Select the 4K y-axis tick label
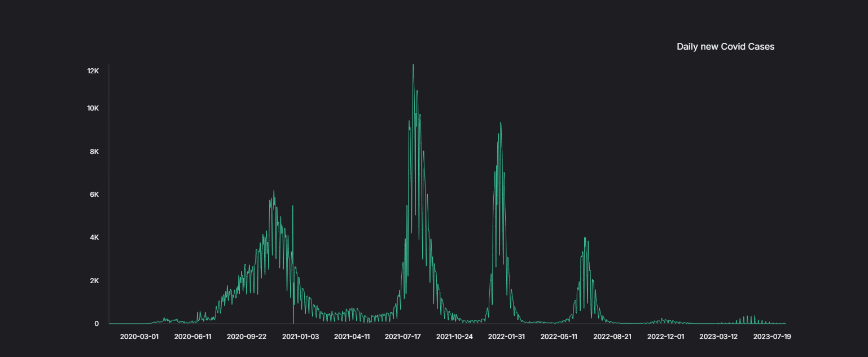Viewport: 868px width, 357px height. point(94,237)
